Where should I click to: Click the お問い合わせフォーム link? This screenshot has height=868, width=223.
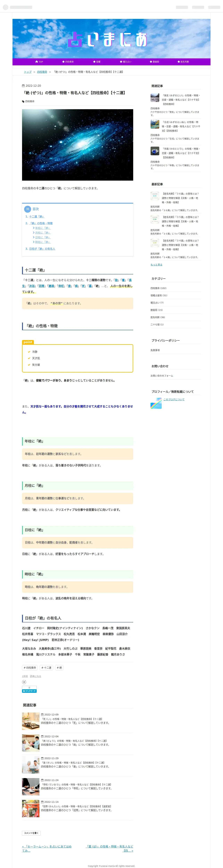click(162, 376)
